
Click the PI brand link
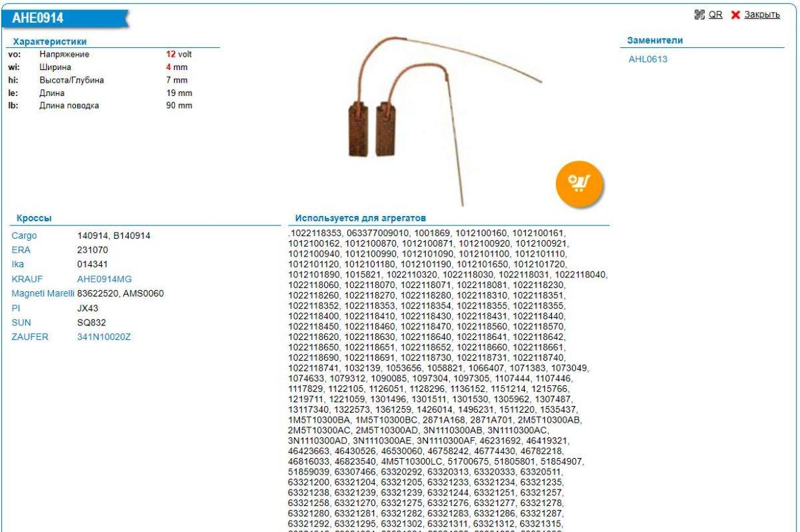16,309
